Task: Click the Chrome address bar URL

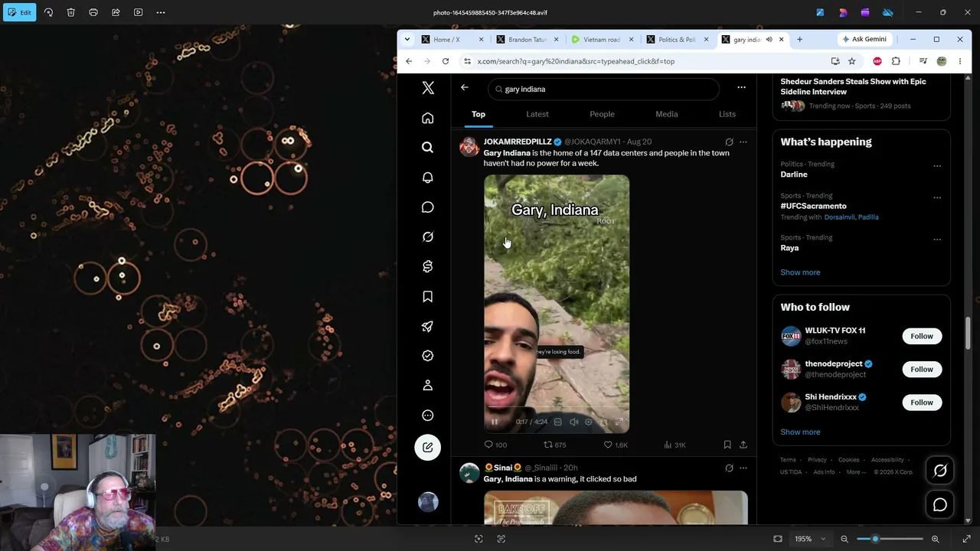Action: tap(576, 61)
